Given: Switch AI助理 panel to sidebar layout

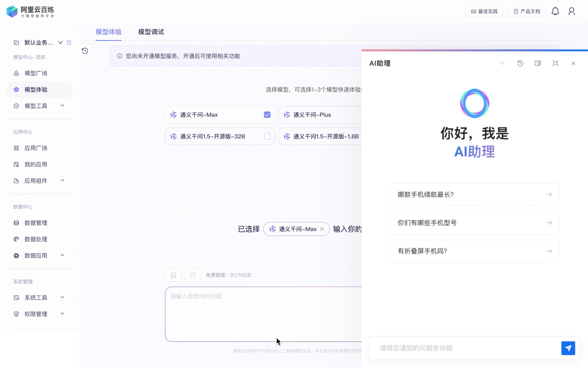Looking at the screenshot, I should (x=538, y=63).
